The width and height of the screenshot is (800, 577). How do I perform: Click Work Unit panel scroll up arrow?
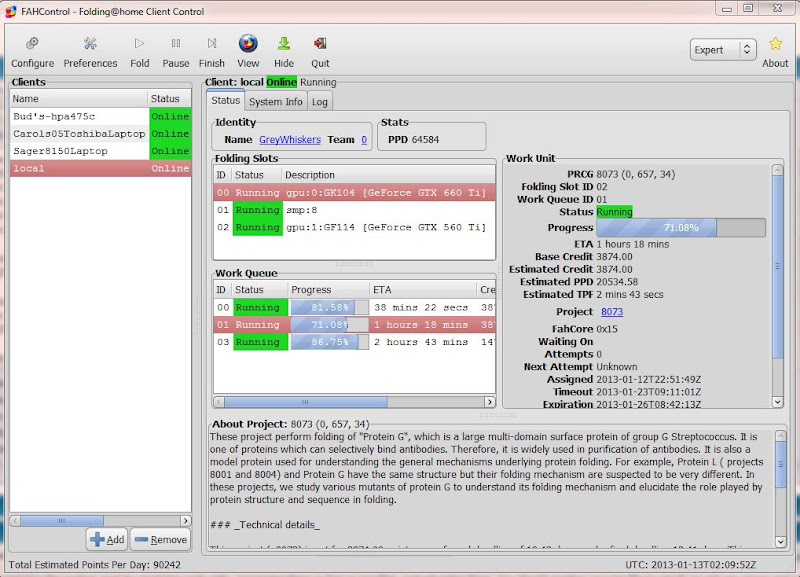(778, 170)
